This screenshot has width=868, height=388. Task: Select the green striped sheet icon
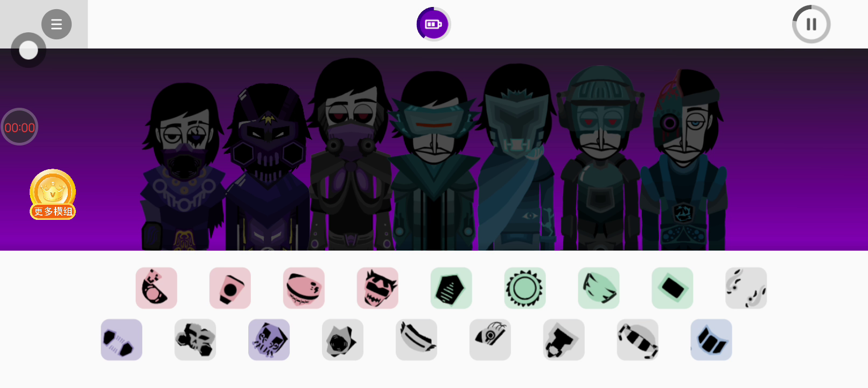(x=451, y=288)
